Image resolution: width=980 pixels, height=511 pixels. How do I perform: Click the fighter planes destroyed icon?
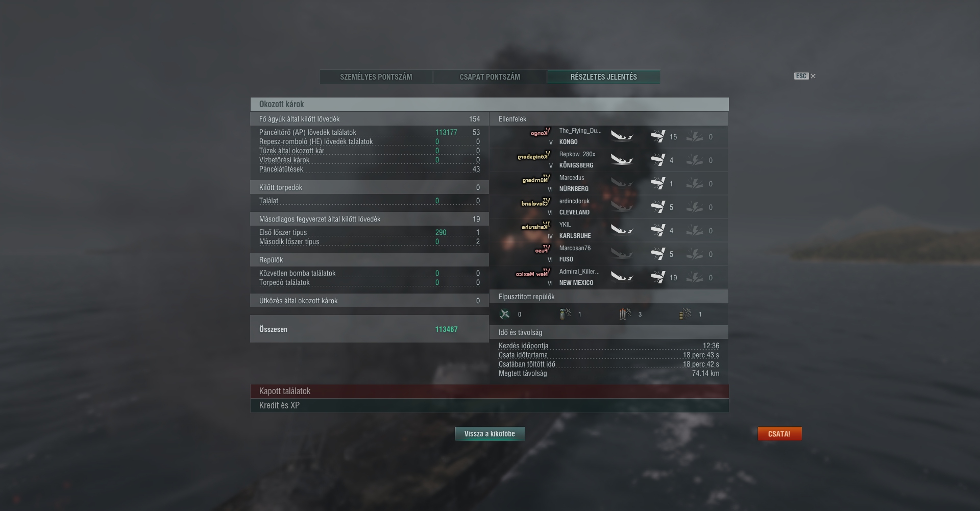pos(505,314)
